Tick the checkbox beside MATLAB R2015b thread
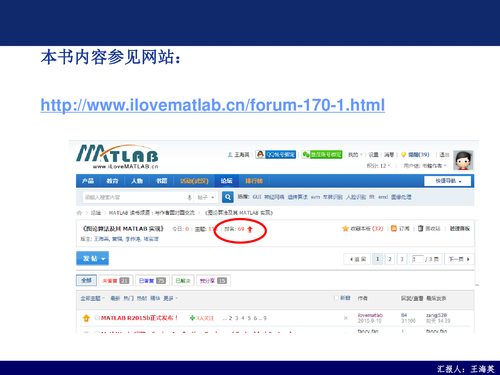Image resolution: width=500 pixels, height=375 pixels. pyautogui.click(x=97, y=318)
